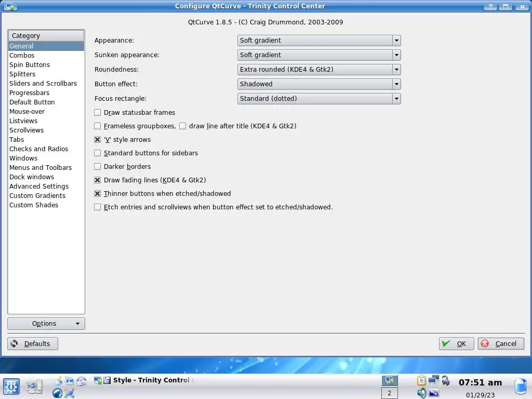Open the Appearance dropdown
532x399 pixels.
[x=319, y=41]
